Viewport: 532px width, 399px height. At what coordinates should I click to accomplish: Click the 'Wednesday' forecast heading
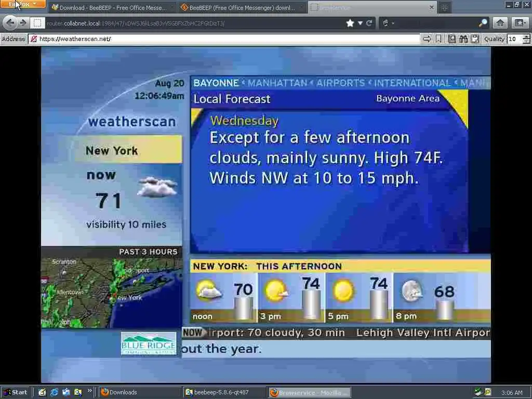244,121
